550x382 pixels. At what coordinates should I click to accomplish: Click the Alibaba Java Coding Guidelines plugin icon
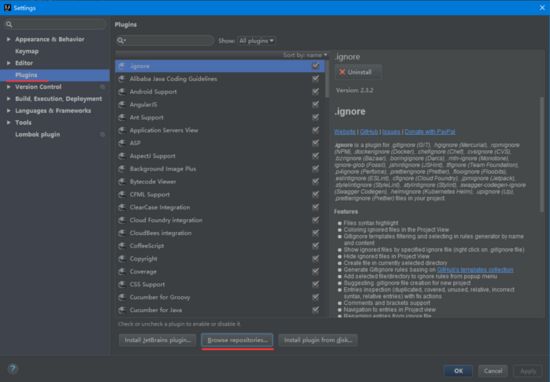(x=122, y=79)
